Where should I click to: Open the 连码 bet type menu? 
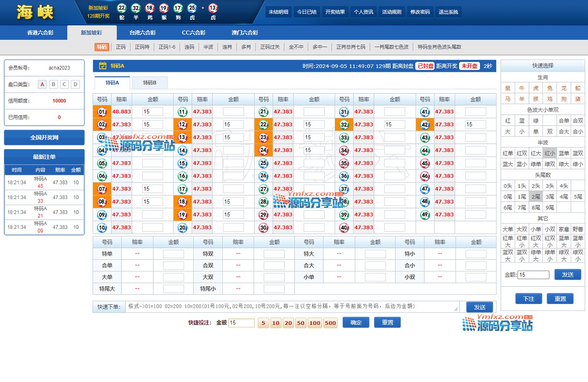[x=189, y=47]
